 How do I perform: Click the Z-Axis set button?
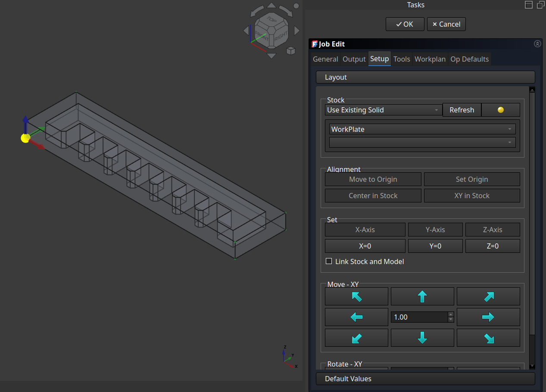click(493, 230)
